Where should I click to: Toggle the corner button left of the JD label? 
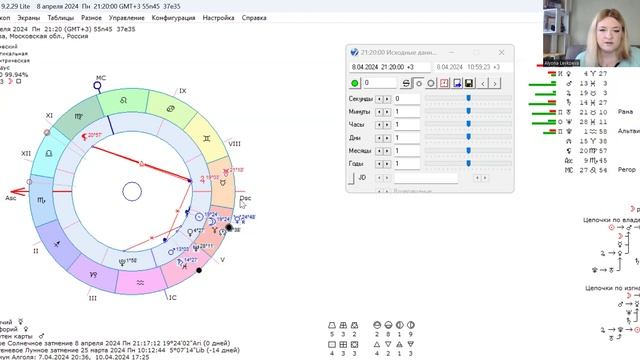click(x=351, y=178)
